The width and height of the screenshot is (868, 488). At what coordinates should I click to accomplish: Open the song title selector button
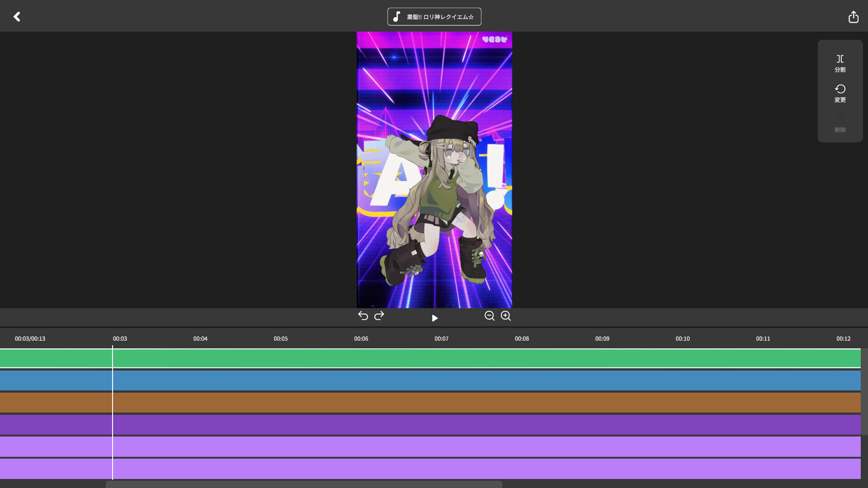coord(434,17)
